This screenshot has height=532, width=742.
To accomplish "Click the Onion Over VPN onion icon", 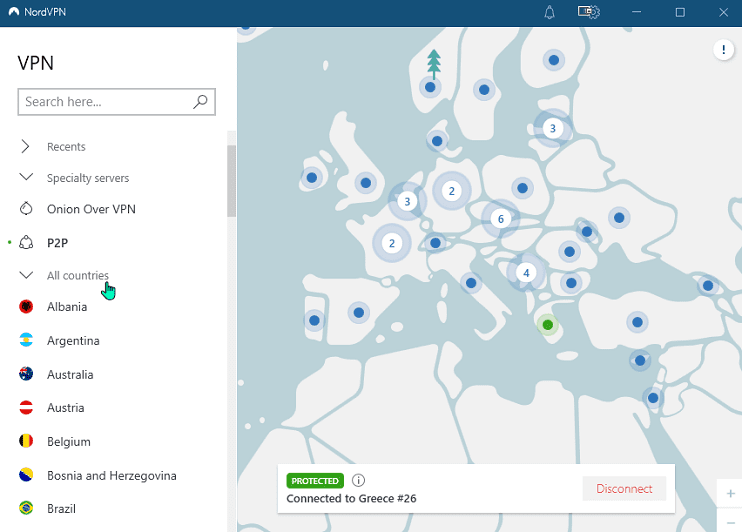I will 26,209.
